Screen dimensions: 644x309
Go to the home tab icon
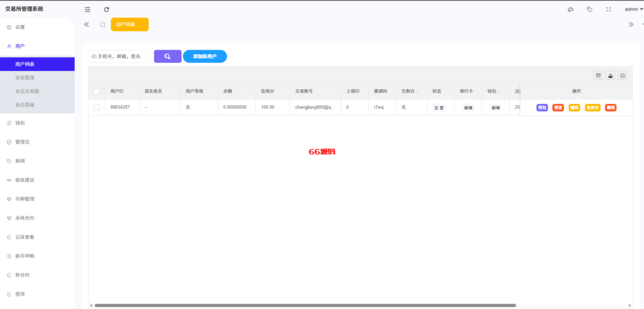103,25
